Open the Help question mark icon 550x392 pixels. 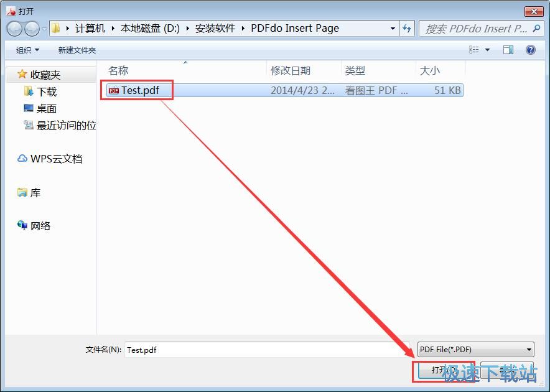530,50
